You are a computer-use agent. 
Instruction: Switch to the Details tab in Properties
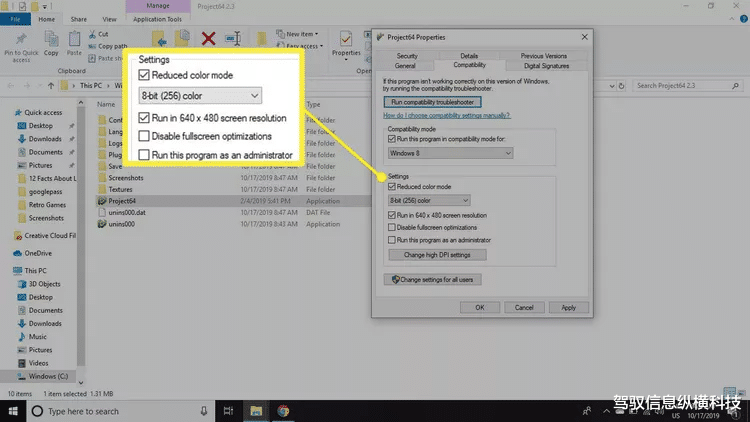coord(469,56)
